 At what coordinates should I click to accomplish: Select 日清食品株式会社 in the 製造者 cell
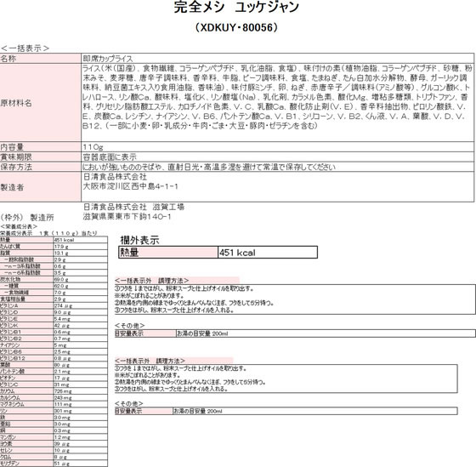(x=115, y=177)
